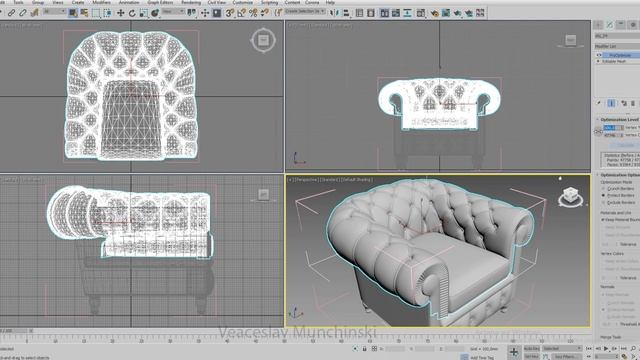Activate Select and Place tool

point(155,13)
